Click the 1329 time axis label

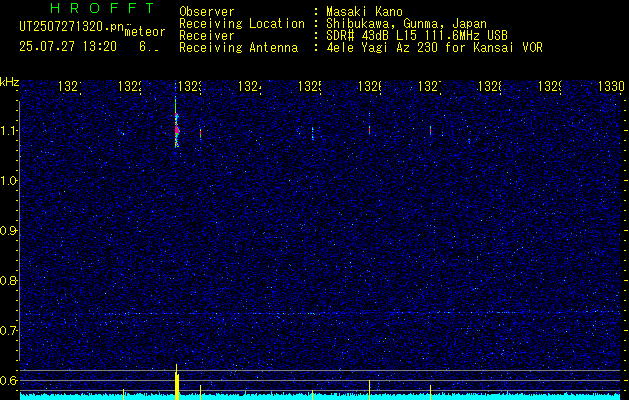click(x=550, y=86)
